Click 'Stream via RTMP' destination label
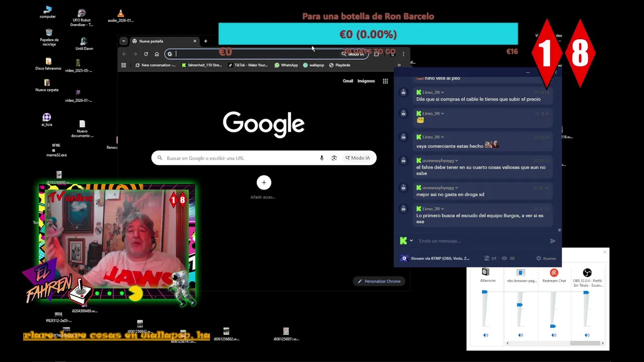Image resolution: width=644 pixels, height=362 pixels. click(440, 258)
